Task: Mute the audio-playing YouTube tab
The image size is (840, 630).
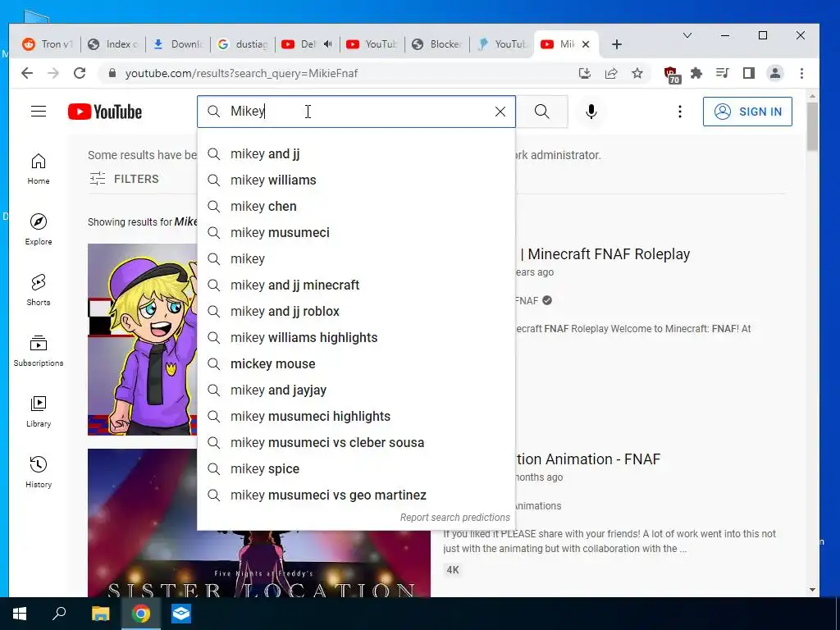Action: coord(328,44)
